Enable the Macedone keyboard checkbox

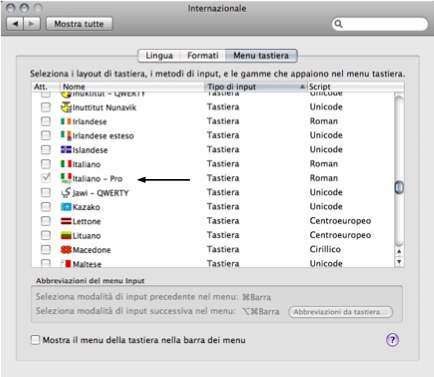pyautogui.click(x=46, y=250)
